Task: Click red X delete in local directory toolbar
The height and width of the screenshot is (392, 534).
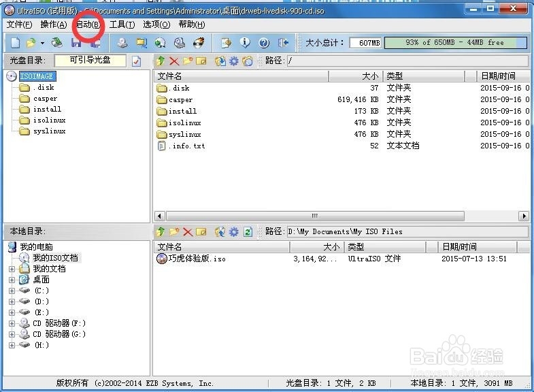Action: click(188, 232)
